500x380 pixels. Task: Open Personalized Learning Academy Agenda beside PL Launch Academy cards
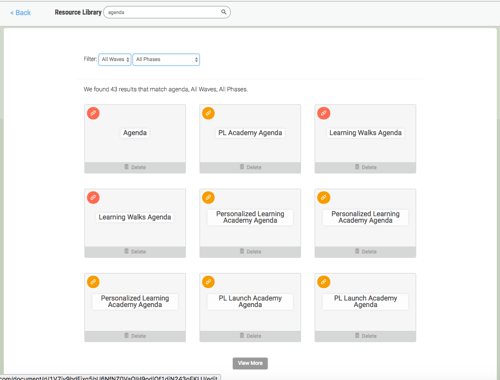click(x=135, y=301)
